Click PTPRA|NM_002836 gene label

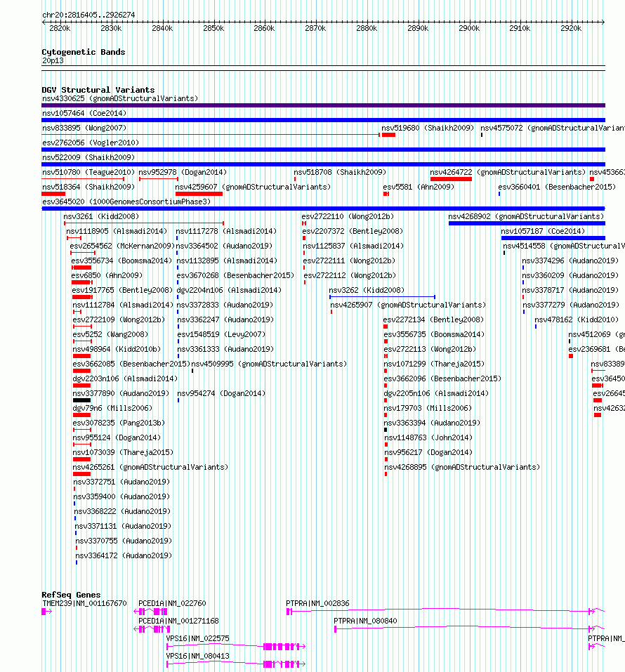pos(317,603)
